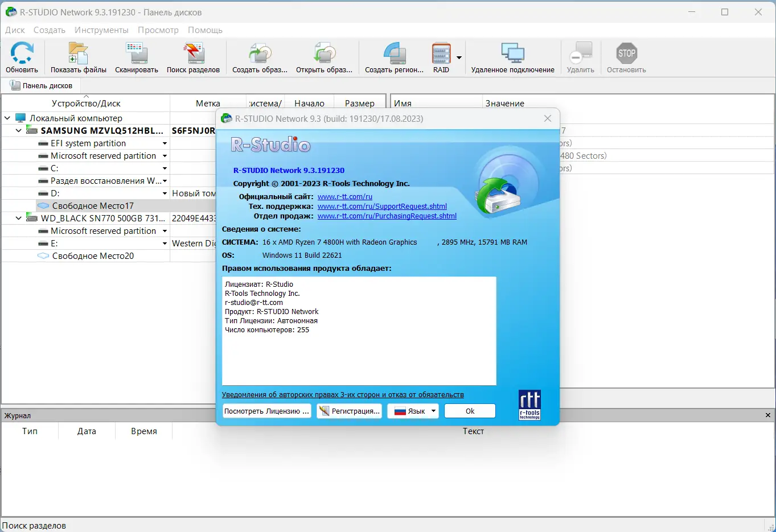The image size is (776, 532).
Task: Open the www.r-tt.com/ru official site link
Action: click(x=345, y=197)
